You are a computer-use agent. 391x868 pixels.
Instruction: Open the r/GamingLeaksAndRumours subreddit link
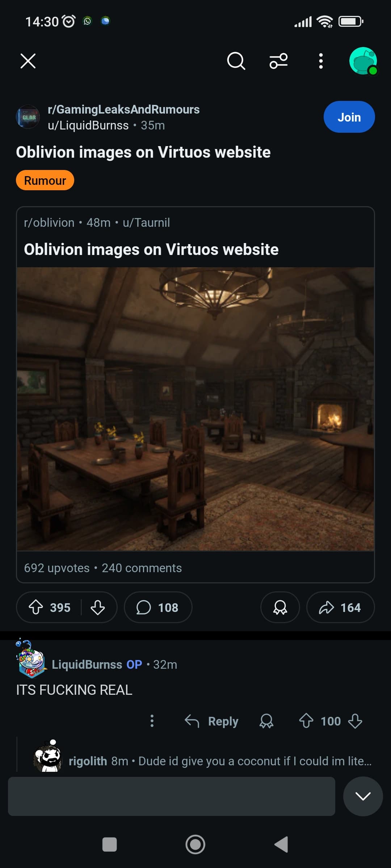[x=123, y=109]
